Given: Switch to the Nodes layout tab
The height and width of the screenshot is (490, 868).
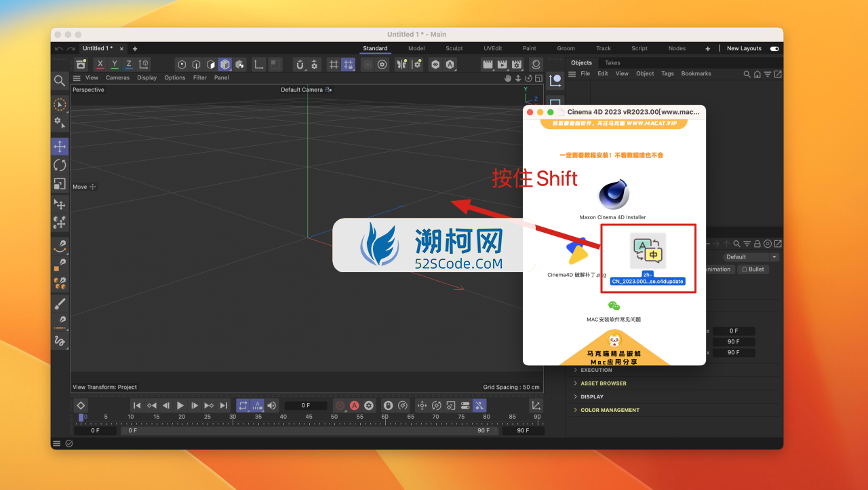Looking at the screenshot, I should pos(677,48).
